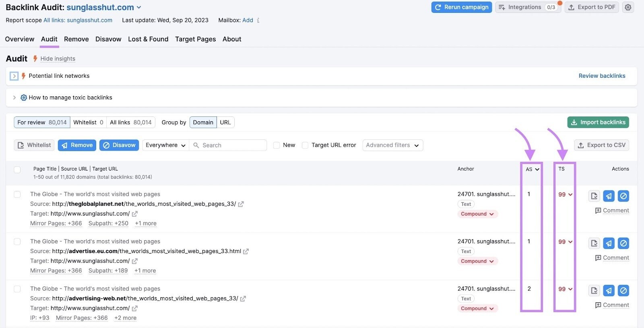Check the advertise.eu.com row checkbox
644x328 pixels.
tap(17, 241)
